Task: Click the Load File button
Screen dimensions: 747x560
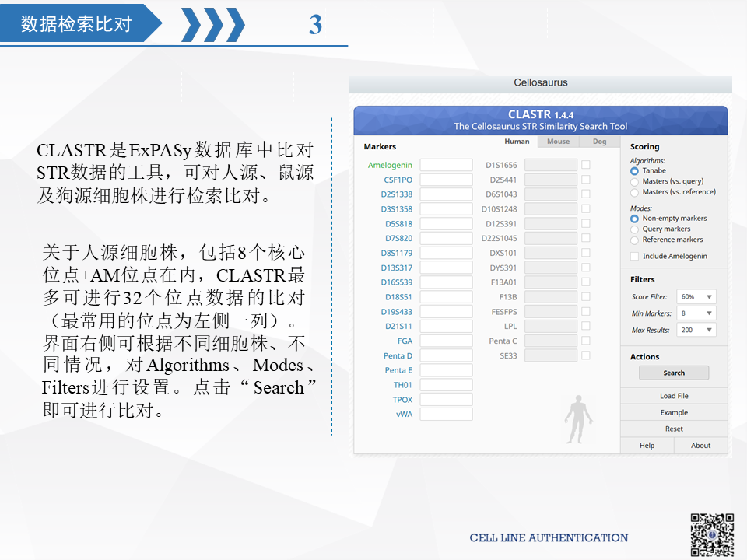Action: click(x=674, y=395)
